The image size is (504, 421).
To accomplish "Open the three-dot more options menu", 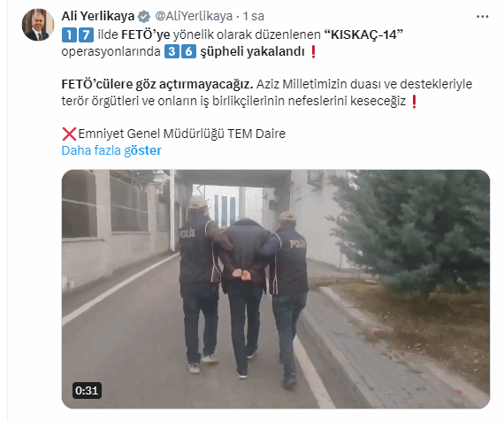I will [x=482, y=17].
